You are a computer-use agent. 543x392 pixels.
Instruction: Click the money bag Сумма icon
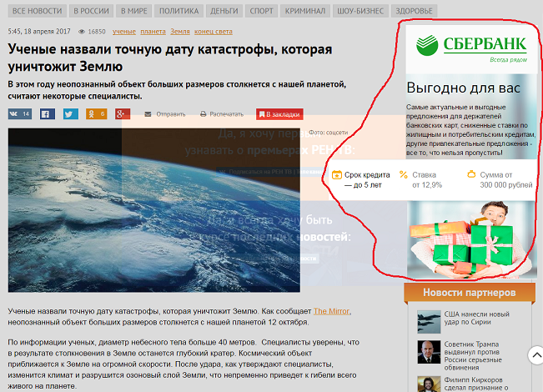coord(471,174)
